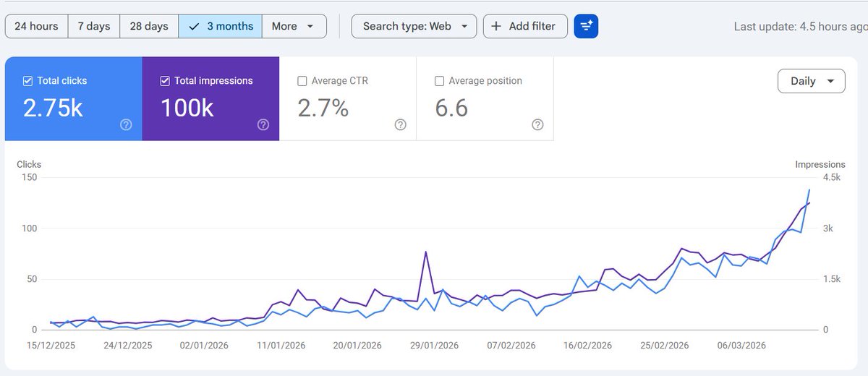Click the 2.7% average CTR value
This screenshot has height=376, width=868.
(x=323, y=108)
